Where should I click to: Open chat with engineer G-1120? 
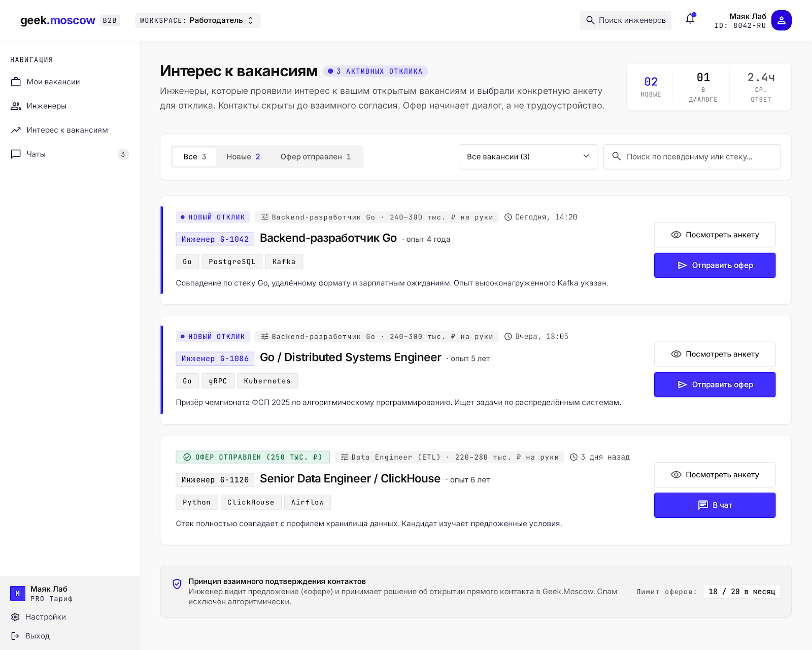[x=715, y=505]
